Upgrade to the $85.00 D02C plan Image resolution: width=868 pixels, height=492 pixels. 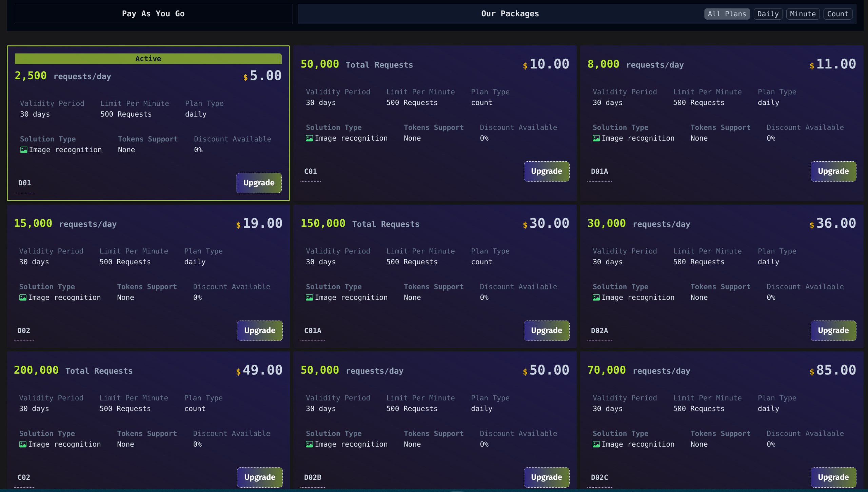pos(833,477)
